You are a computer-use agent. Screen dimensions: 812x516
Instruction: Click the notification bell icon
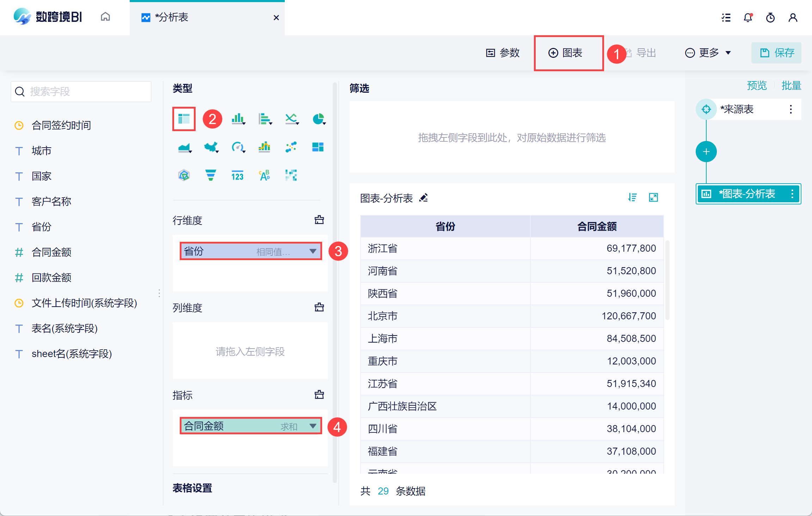748,17
